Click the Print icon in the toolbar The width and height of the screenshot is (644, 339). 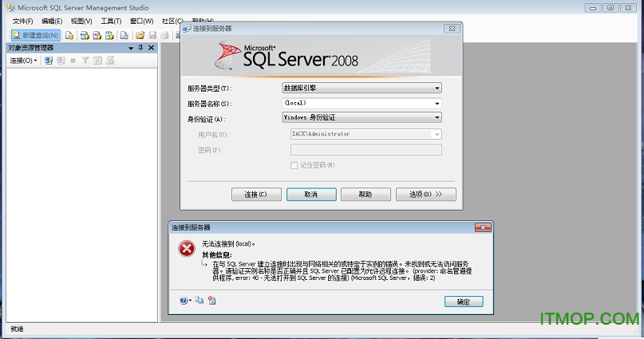click(164, 36)
